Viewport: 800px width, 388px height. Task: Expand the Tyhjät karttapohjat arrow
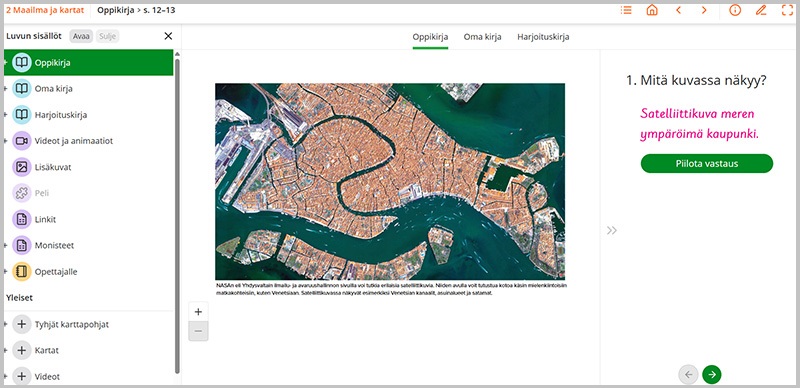coord(6,324)
